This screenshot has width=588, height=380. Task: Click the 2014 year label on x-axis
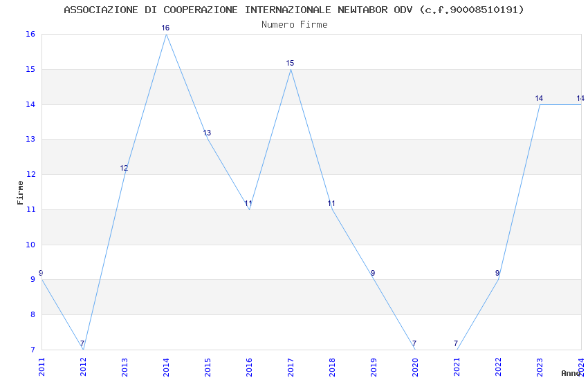[166, 367]
